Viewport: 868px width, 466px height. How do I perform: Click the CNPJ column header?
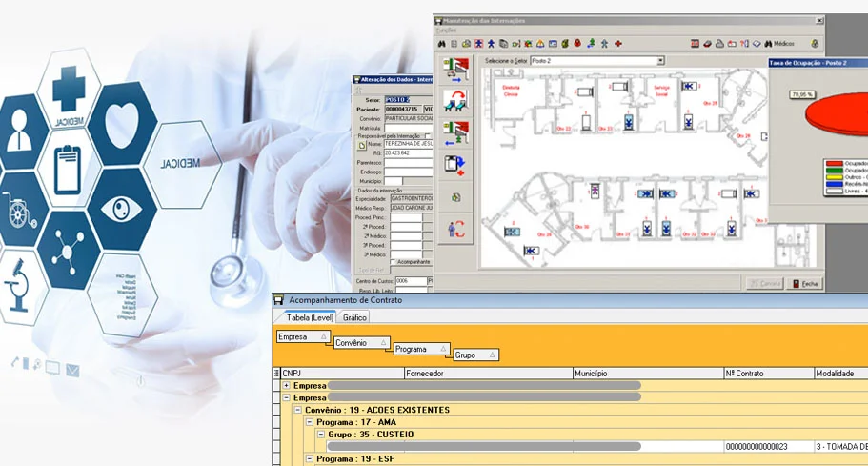click(x=343, y=374)
